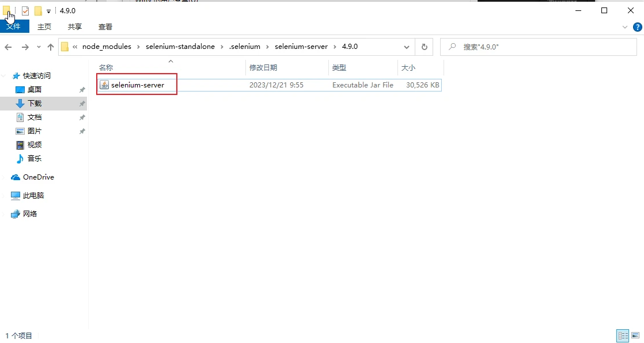Click the Executable Jar File type cell
Screen dimensions: 644x343
pyautogui.click(x=363, y=85)
